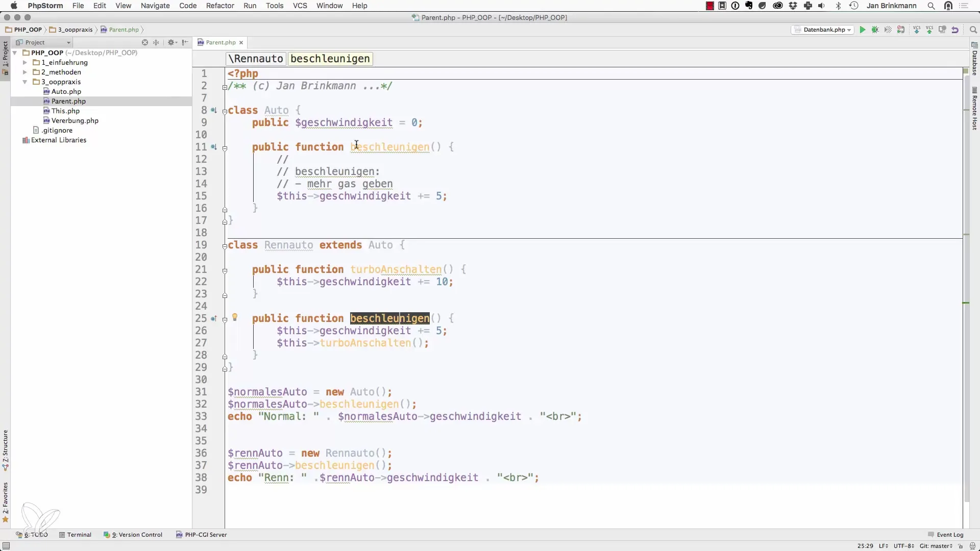Open the Project view type dropdown
Viewport: 980px width, 551px height.
(x=43, y=42)
